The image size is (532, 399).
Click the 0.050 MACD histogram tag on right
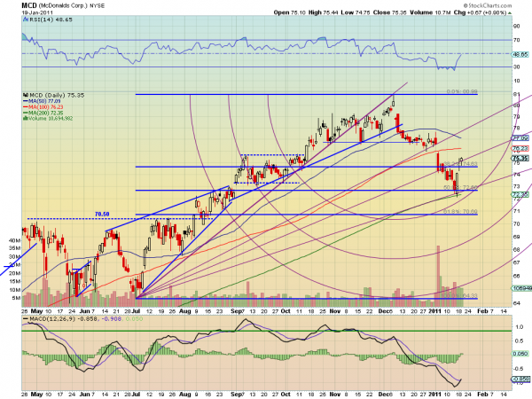point(520,354)
